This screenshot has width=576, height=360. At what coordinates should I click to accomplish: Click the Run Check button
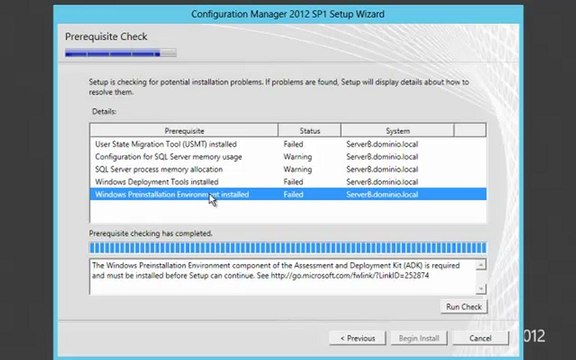click(x=464, y=307)
